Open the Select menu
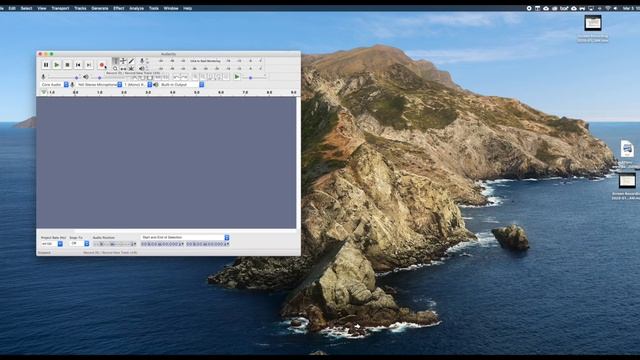This screenshot has height=360, width=640. (x=27, y=8)
